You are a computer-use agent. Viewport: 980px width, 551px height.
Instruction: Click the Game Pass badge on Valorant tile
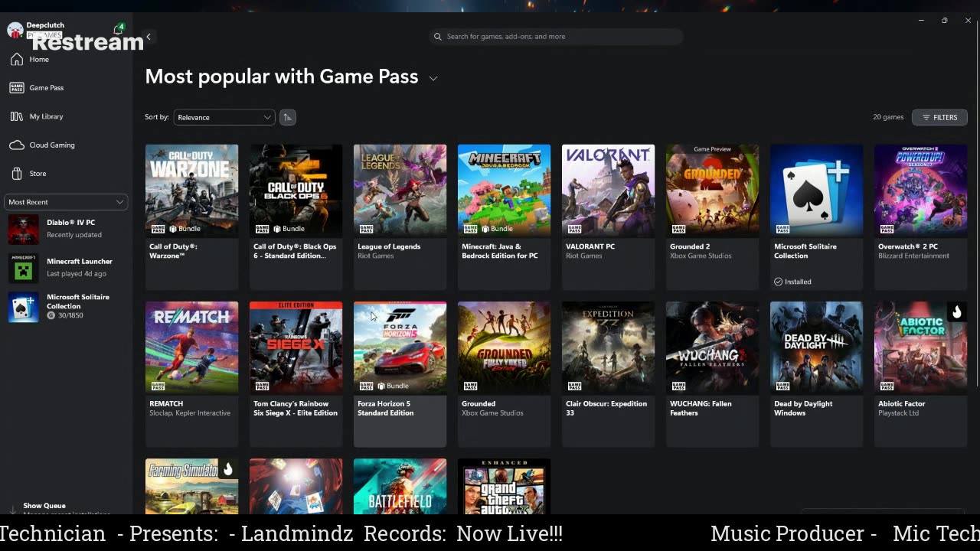pos(574,229)
